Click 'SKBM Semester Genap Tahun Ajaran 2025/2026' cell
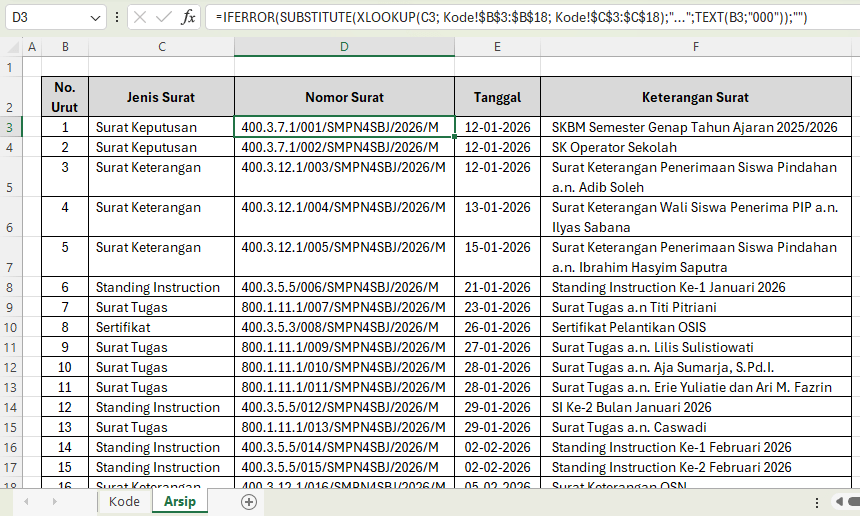This screenshot has width=860, height=516. pos(695,127)
